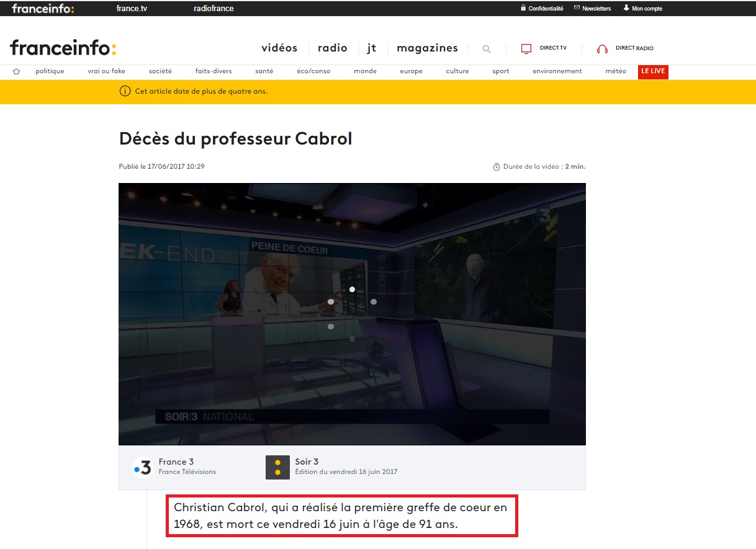Viewport: 756px width, 549px height.
Task: Open the vidéos menu
Action: click(x=279, y=48)
